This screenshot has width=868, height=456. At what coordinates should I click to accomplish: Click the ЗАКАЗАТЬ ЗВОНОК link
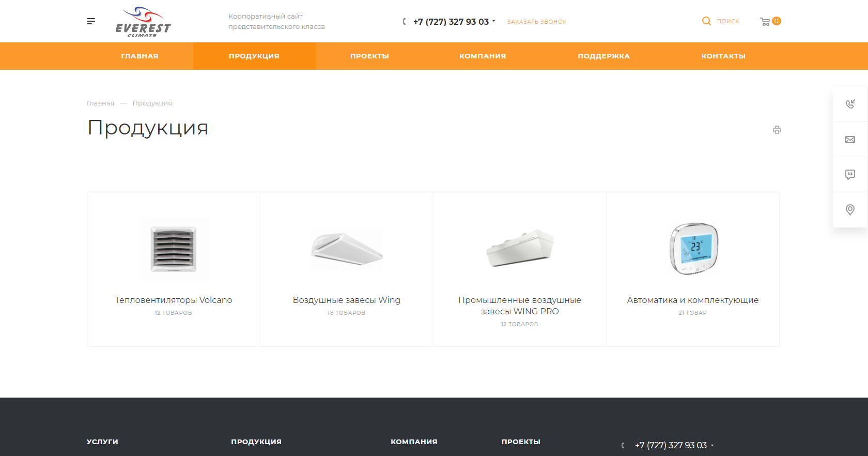click(x=537, y=22)
